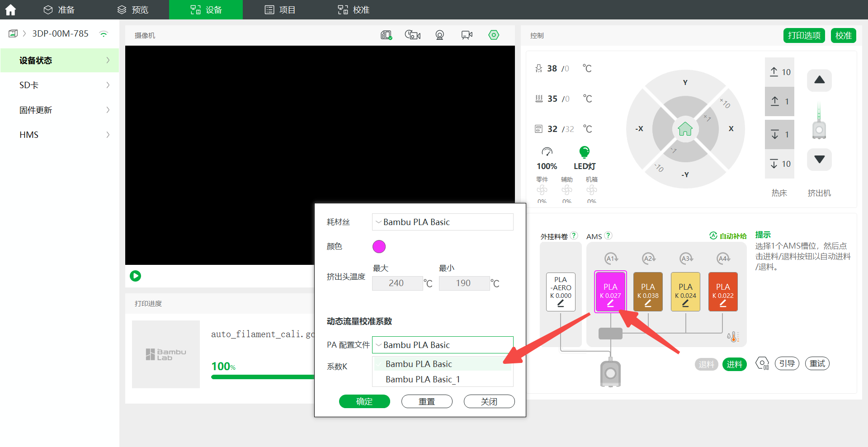Viewport: 868px width, 447px height.
Task: Refresh AMS slot A3
Action: tap(686, 259)
